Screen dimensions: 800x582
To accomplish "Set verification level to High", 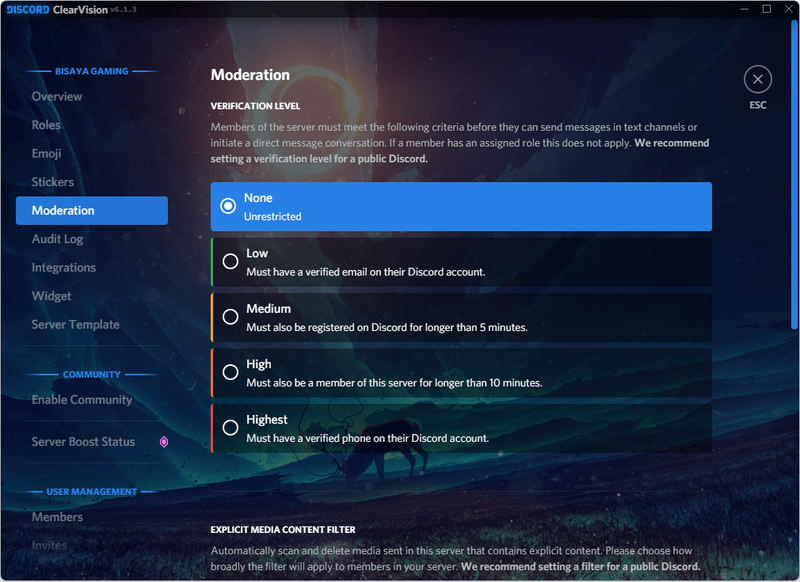I will click(461, 373).
